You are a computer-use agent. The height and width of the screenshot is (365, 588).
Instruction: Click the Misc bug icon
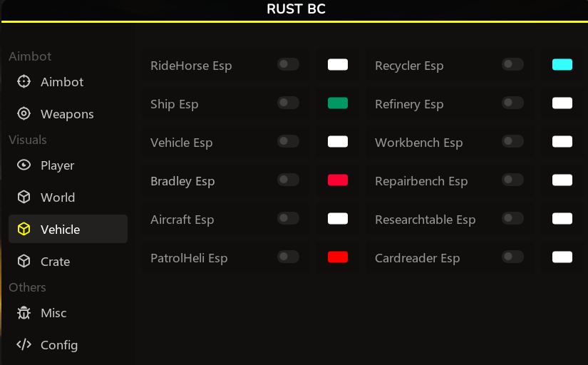point(24,313)
